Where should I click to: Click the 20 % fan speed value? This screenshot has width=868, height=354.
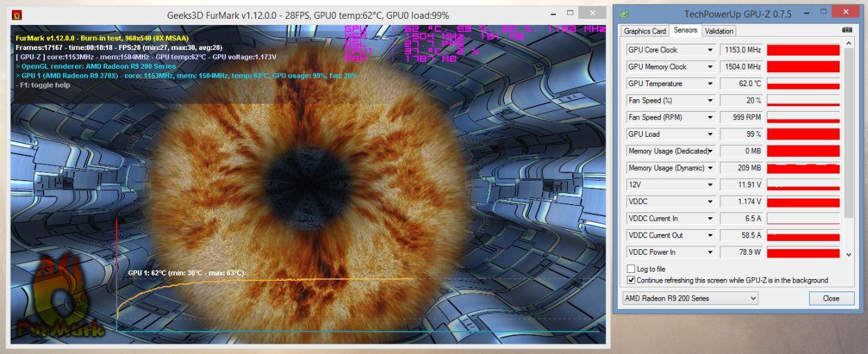point(741,101)
